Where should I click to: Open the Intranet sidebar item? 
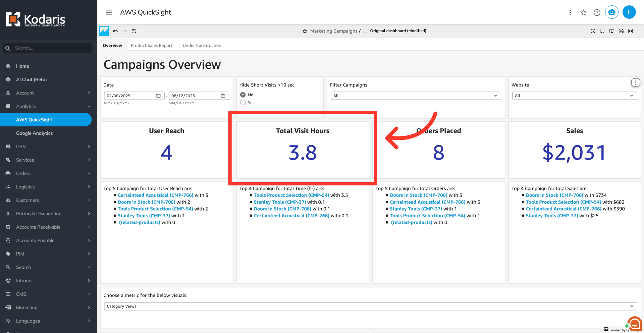tap(48, 281)
